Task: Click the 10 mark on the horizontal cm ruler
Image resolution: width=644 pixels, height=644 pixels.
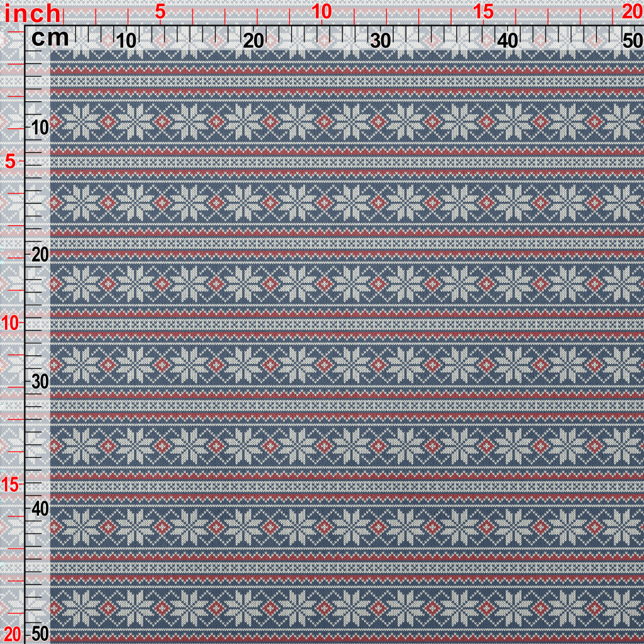Action: click(x=126, y=41)
